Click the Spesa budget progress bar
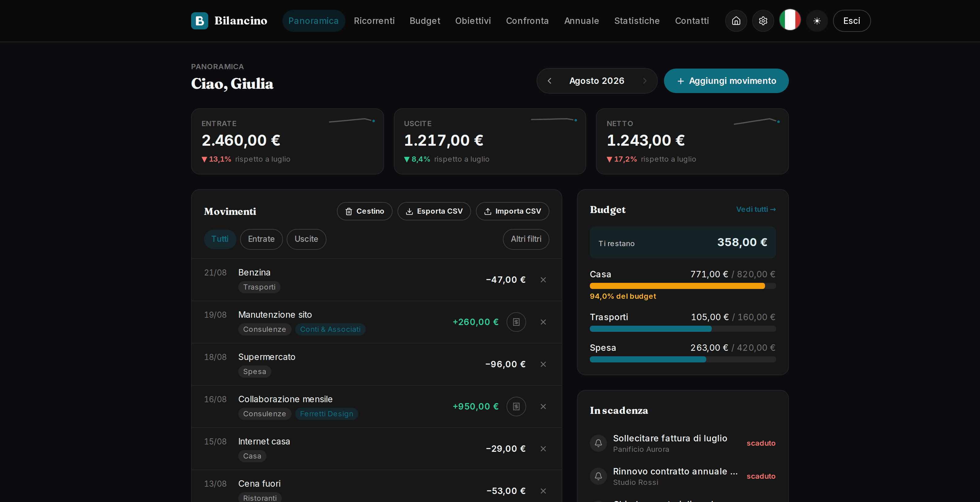The width and height of the screenshot is (980, 502). [683, 360]
